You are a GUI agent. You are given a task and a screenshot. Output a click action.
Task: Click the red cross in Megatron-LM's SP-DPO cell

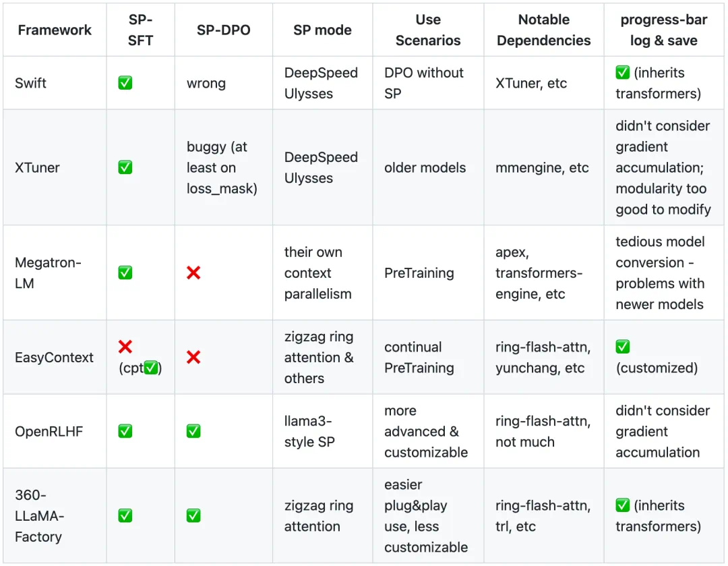[x=193, y=273]
